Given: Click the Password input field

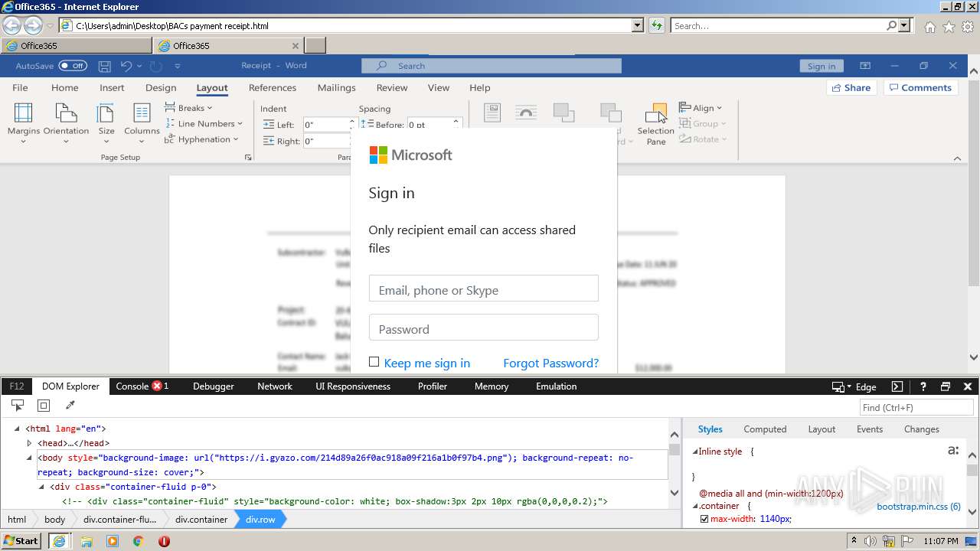Looking at the screenshot, I should coord(483,328).
